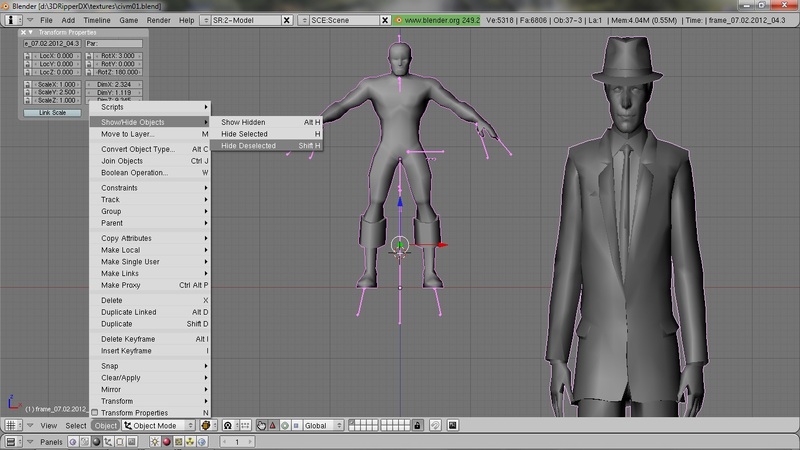Open the Select menu in the 3D header

coord(76,426)
